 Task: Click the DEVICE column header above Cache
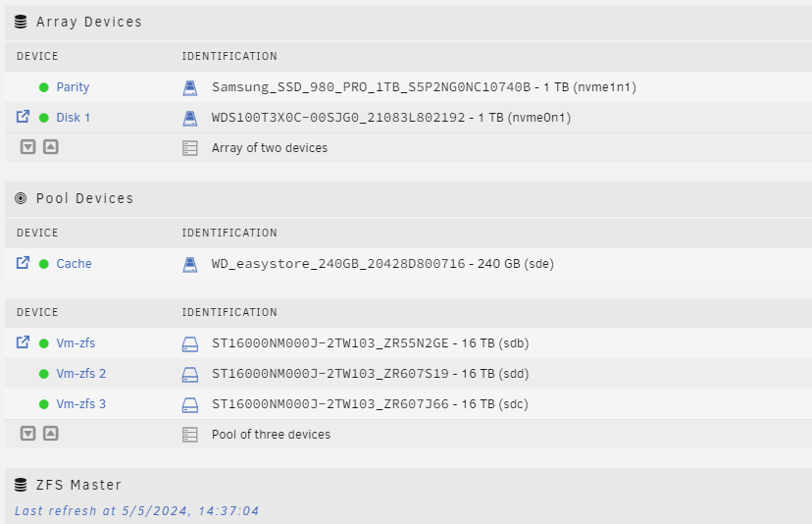tap(37, 233)
